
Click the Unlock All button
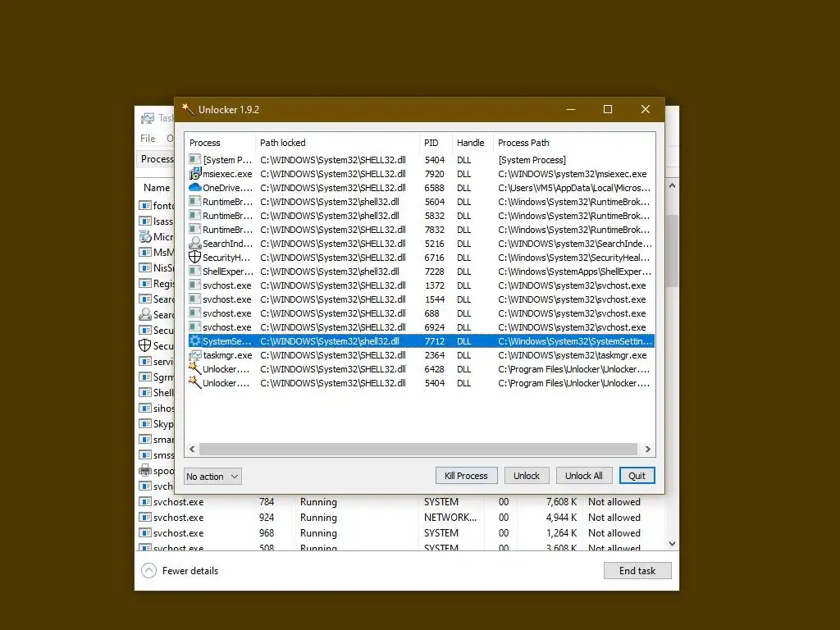coord(584,476)
